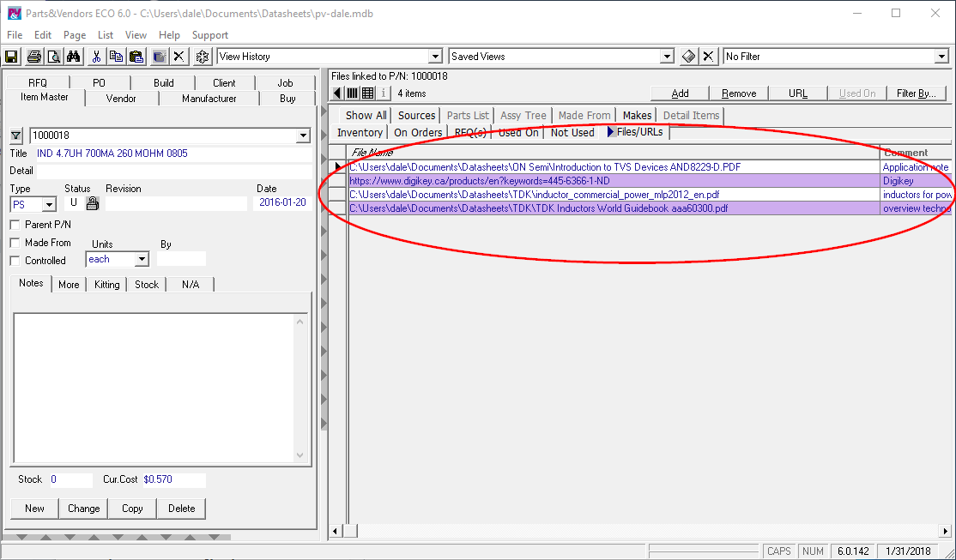Click the left-pointing triangle in list panel
The image size is (956, 560).
(x=337, y=93)
